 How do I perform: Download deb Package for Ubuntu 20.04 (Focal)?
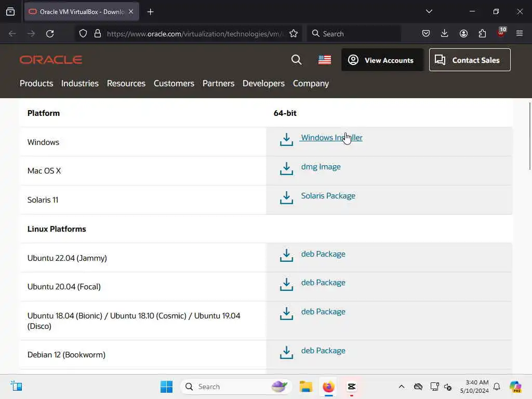point(323,282)
